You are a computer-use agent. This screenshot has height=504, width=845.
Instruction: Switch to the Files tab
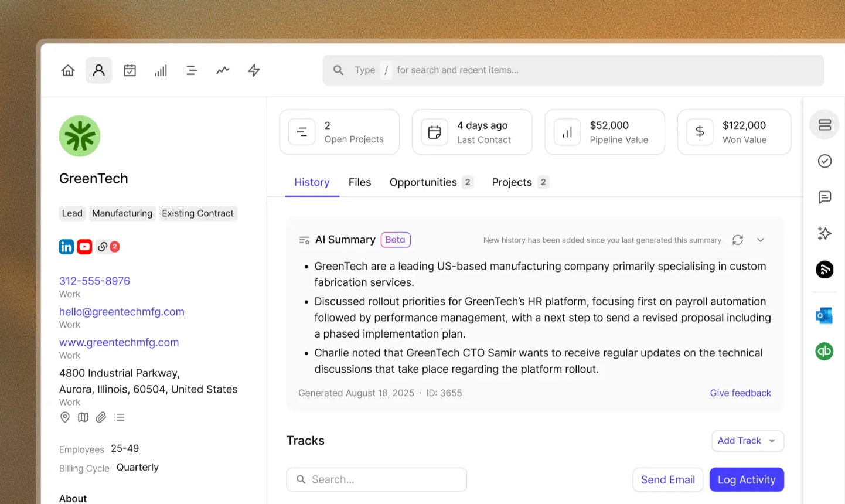[x=360, y=182]
